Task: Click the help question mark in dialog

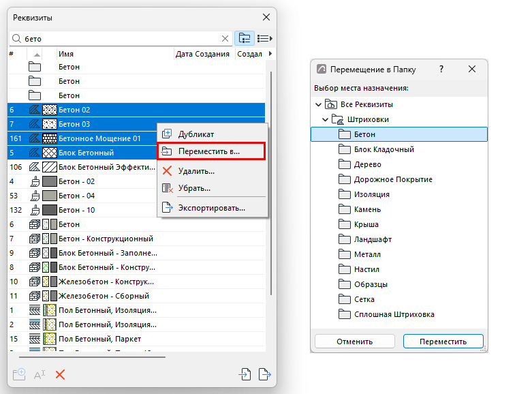Action: tap(441, 70)
